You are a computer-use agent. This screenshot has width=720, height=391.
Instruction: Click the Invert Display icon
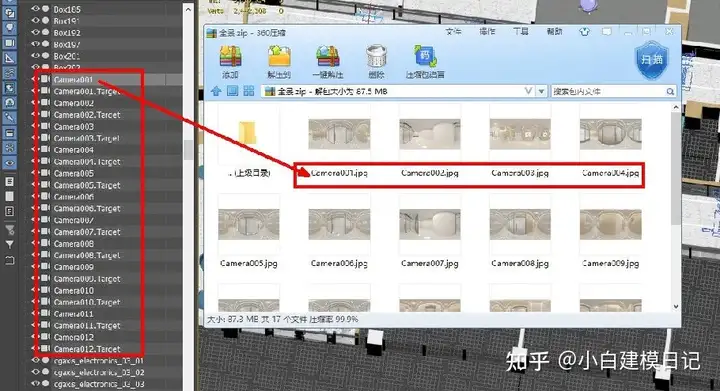pos(9,211)
